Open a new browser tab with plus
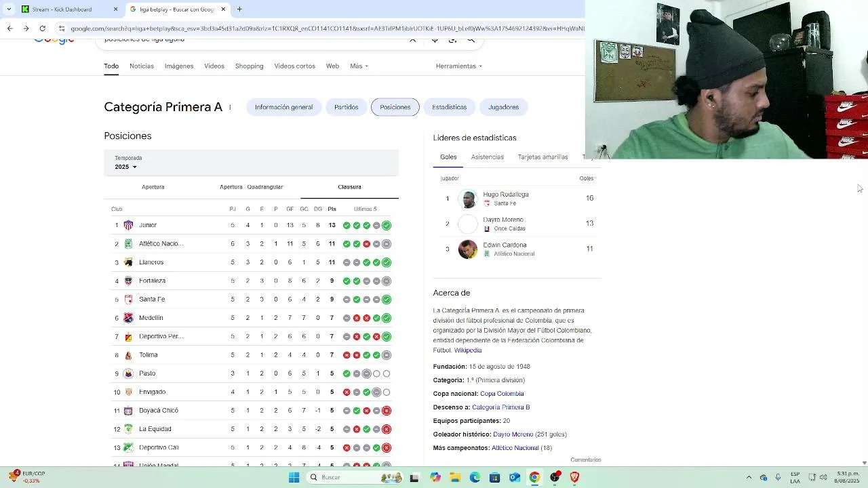The height and width of the screenshot is (488, 868). click(239, 9)
